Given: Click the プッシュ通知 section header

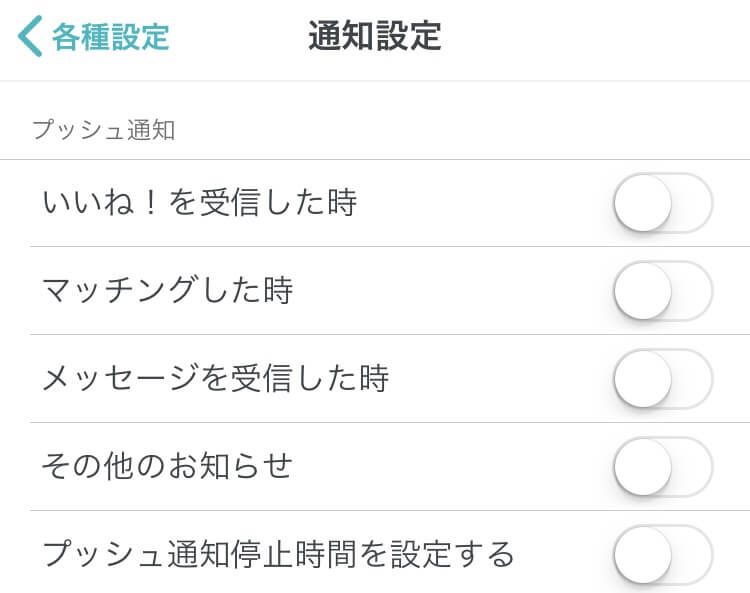Looking at the screenshot, I should coord(103,130).
